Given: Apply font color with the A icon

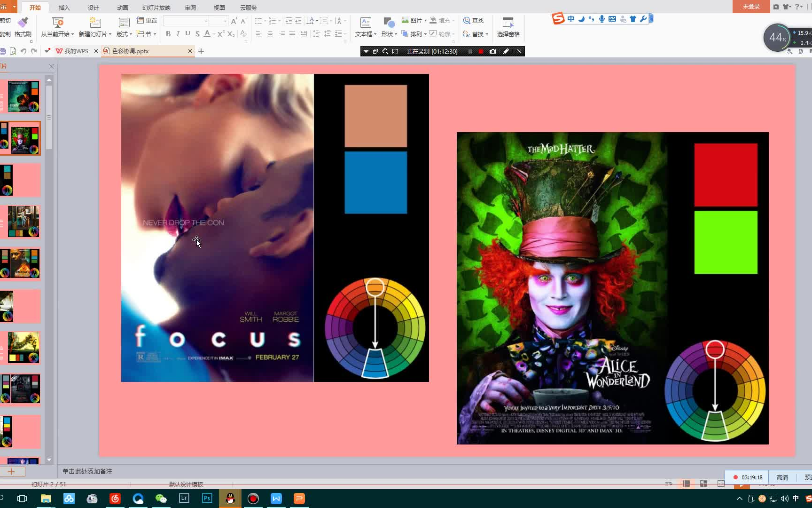Looking at the screenshot, I should click(207, 34).
